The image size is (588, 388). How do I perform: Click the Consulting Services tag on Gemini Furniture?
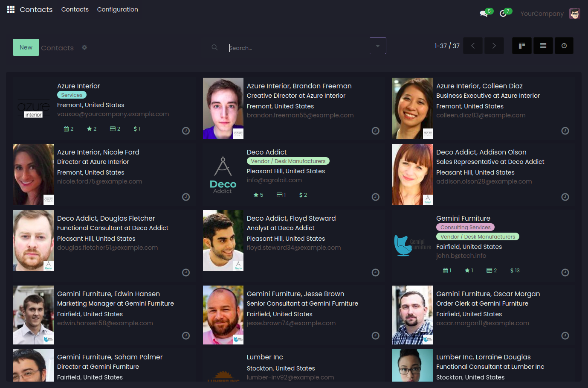tap(466, 228)
